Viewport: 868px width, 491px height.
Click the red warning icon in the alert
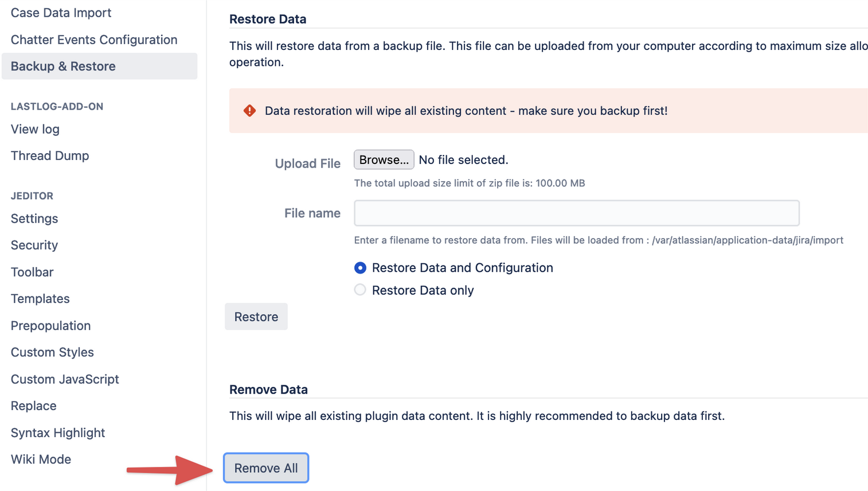click(249, 111)
